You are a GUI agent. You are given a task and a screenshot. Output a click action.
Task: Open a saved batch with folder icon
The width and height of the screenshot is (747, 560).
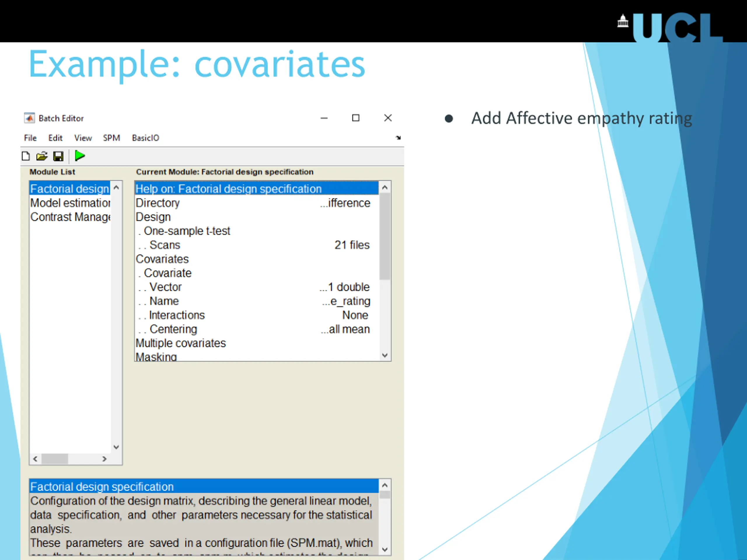42,156
